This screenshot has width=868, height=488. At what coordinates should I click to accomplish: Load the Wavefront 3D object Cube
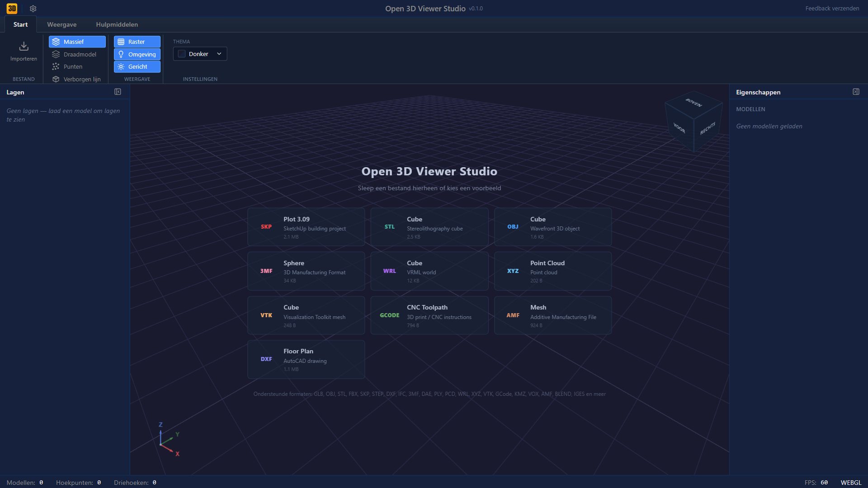[x=553, y=227]
